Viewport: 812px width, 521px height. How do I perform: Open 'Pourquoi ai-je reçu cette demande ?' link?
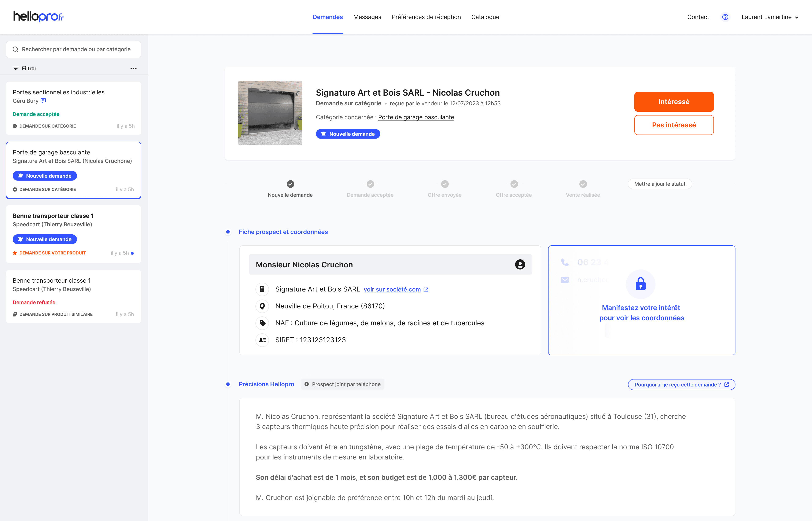[x=681, y=384]
